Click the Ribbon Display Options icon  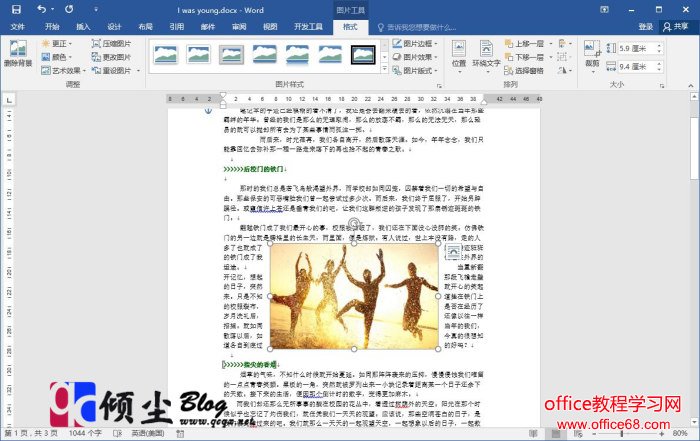[604, 9]
